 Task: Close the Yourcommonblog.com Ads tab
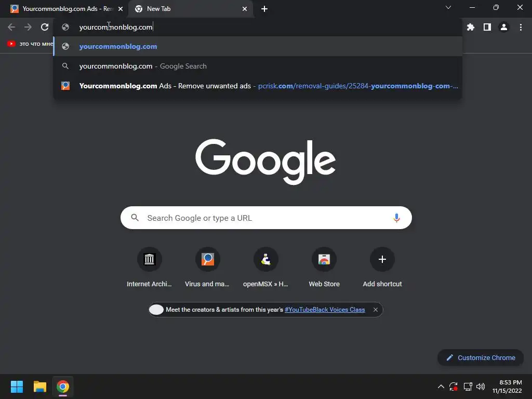pos(121,9)
